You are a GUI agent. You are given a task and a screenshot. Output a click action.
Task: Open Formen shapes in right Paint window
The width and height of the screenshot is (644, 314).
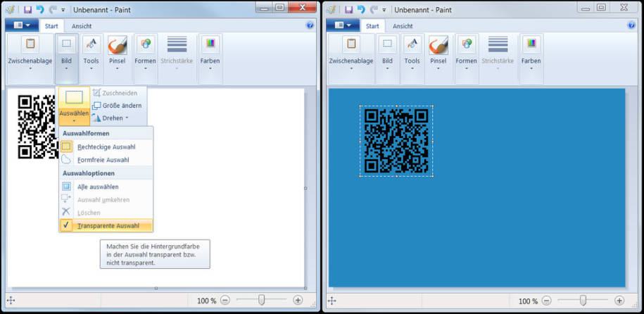point(466,58)
